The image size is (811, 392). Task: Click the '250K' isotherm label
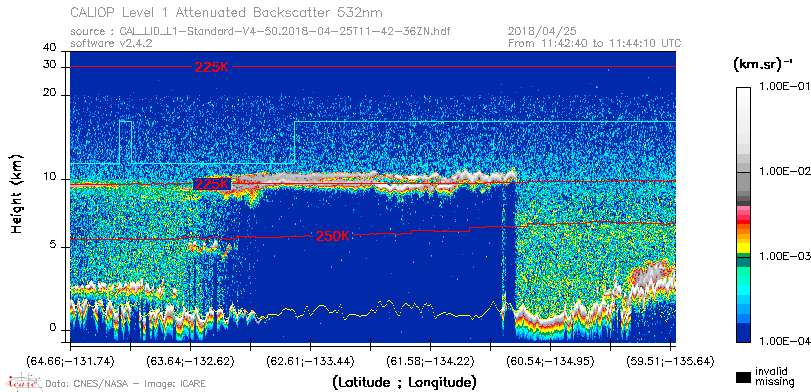(x=333, y=236)
